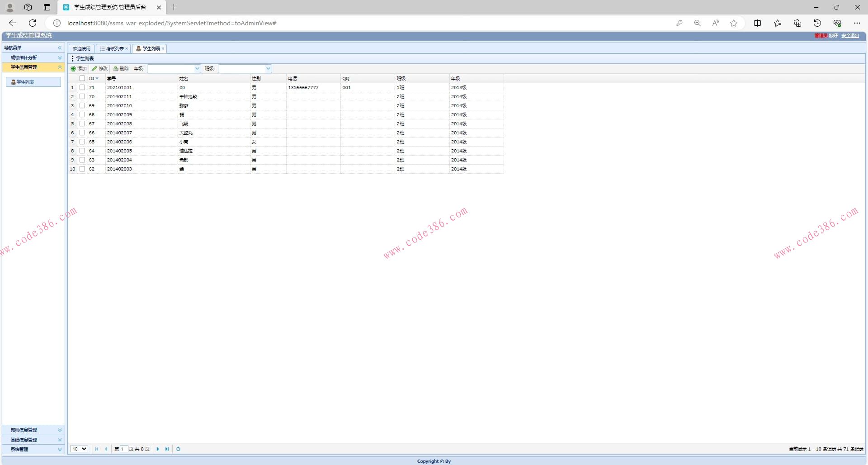Click the 班级 column header

(422, 79)
